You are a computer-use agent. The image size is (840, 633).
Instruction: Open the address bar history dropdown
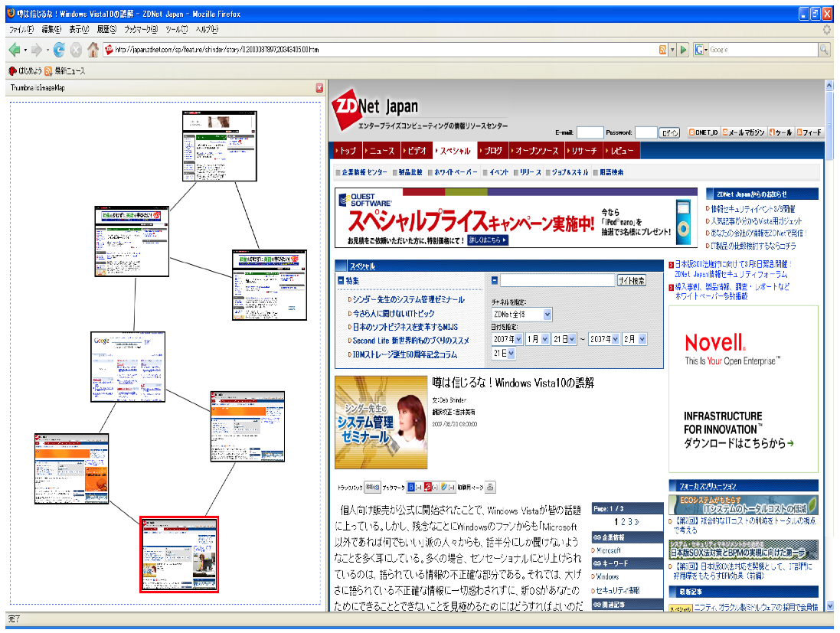(672, 50)
